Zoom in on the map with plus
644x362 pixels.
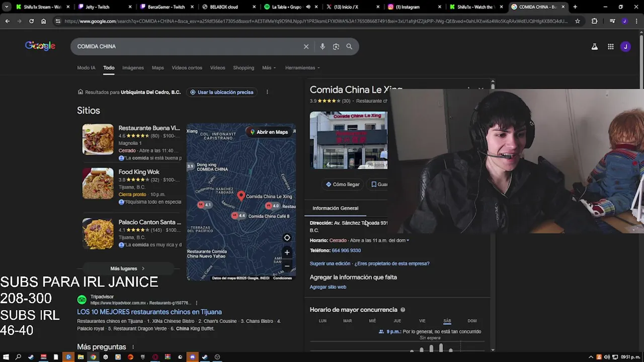287,252
